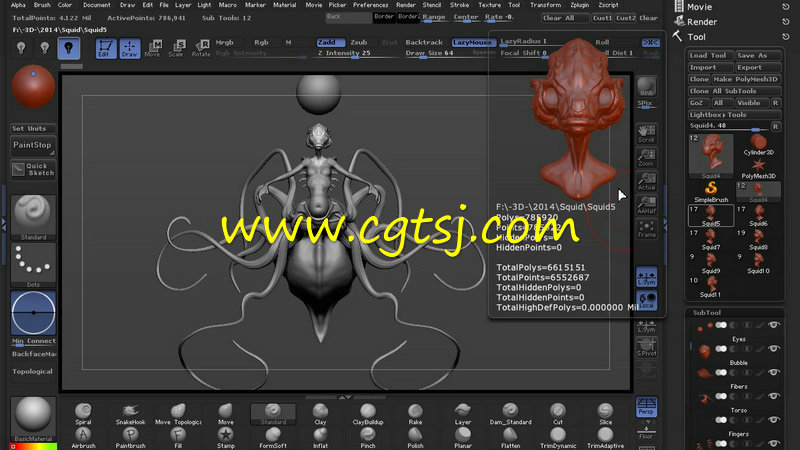Collapse the SubTool section
Image resolution: width=800 pixels, height=450 pixels.
coord(707,312)
